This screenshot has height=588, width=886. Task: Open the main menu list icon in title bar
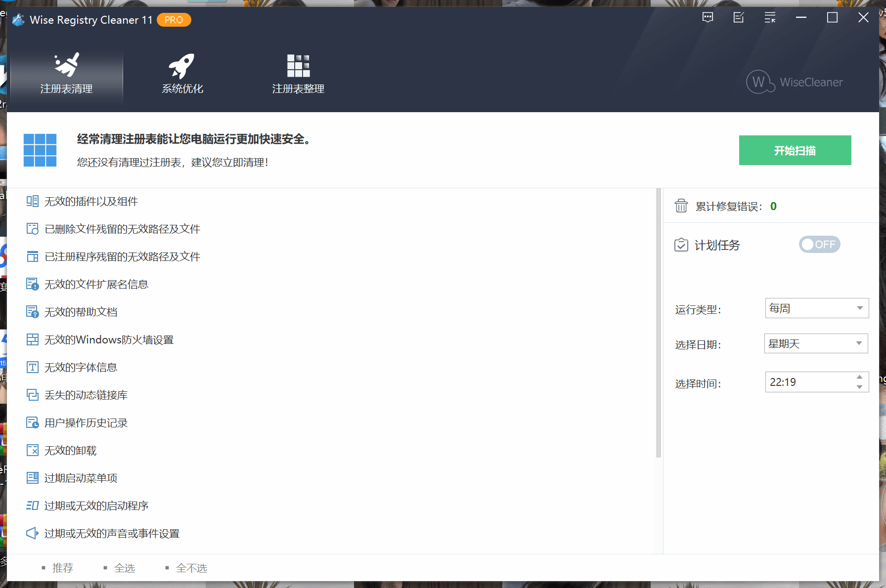click(770, 18)
